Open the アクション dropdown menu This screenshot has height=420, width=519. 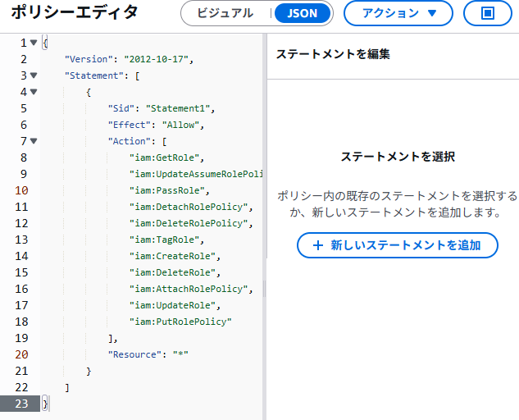[398, 13]
